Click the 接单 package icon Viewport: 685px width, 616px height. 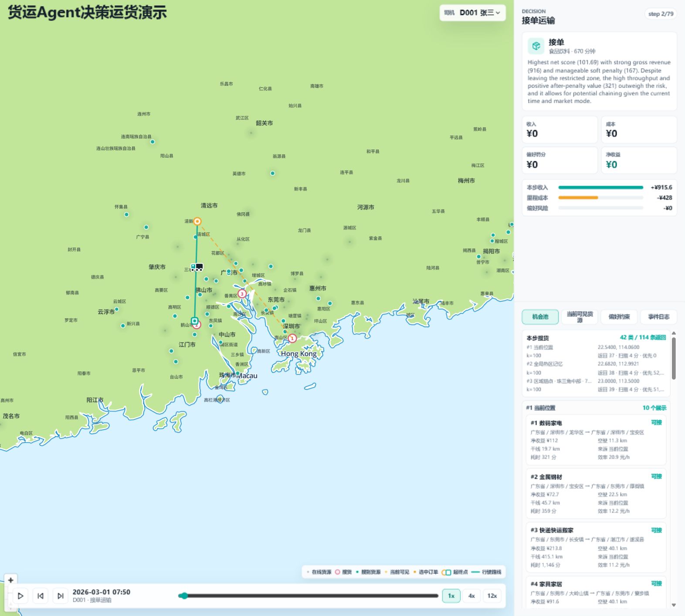[536, 46]
